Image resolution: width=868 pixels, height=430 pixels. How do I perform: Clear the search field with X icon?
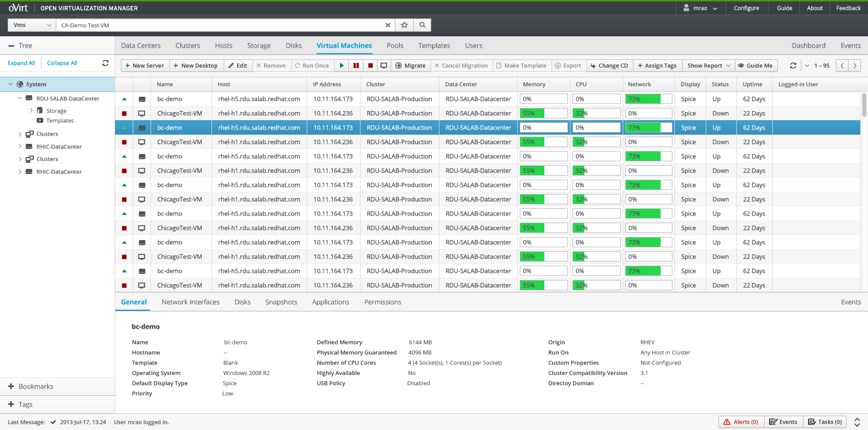click(x=388, y=25)
